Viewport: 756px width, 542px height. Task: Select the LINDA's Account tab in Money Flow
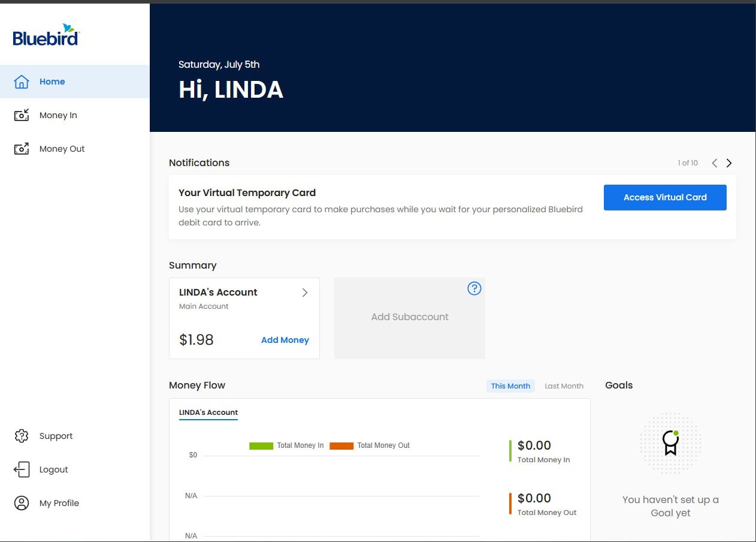point(208,412)
